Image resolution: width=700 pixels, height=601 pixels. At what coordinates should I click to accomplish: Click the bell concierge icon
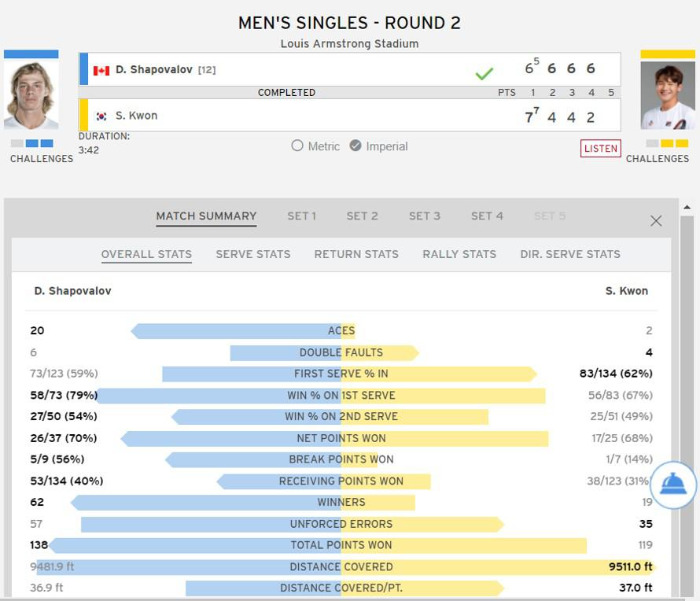click(673, 484)
